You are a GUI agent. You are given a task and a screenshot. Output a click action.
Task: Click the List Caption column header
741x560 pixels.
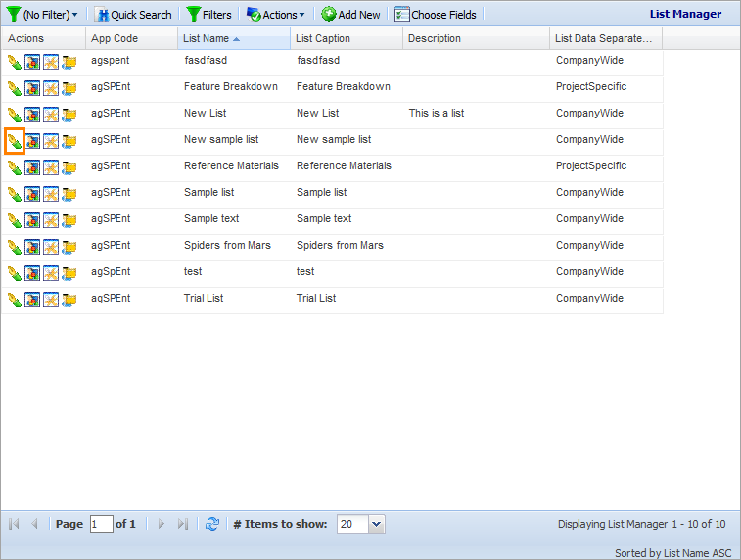point(347,38)
